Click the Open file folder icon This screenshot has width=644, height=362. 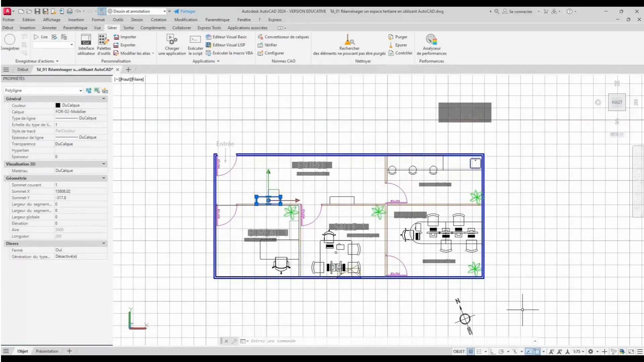pos(29,11)
